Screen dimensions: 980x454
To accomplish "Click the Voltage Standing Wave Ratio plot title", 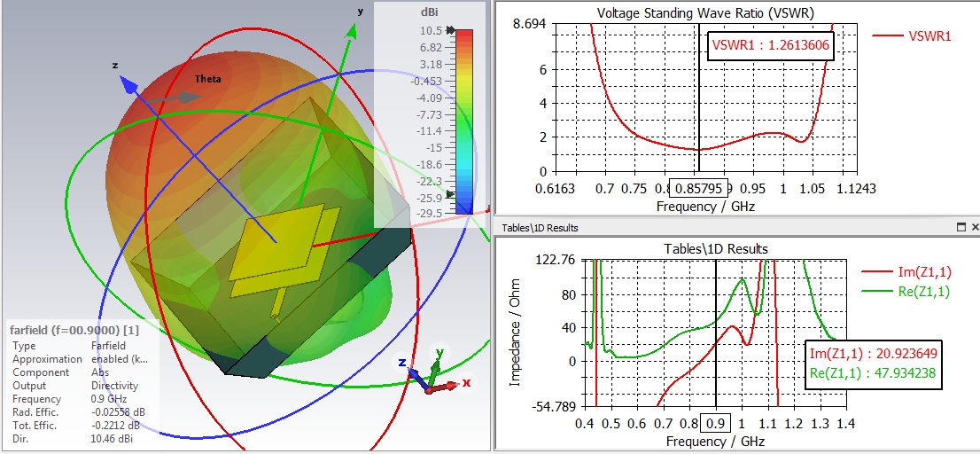I will (705, 12).
